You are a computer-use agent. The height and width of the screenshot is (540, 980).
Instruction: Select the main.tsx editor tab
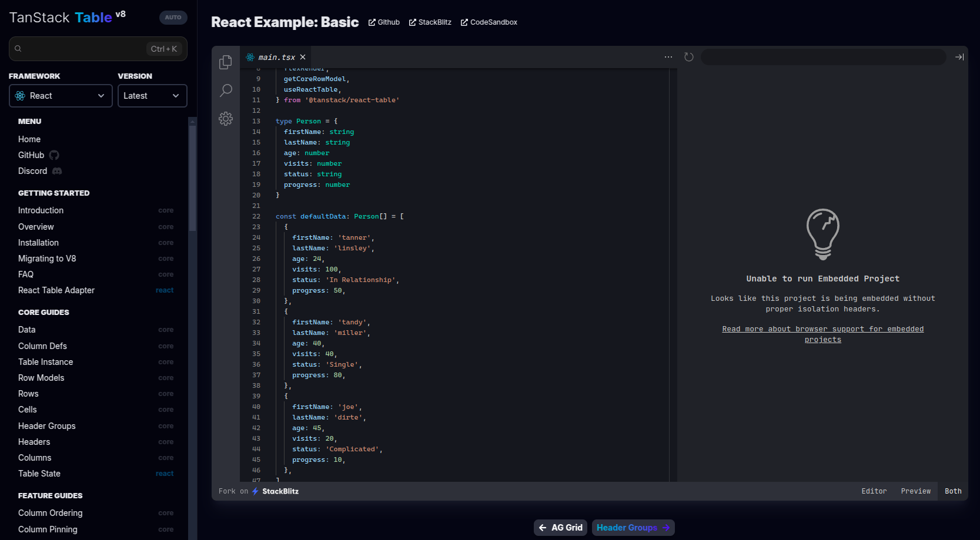click(x=275, y=57)
